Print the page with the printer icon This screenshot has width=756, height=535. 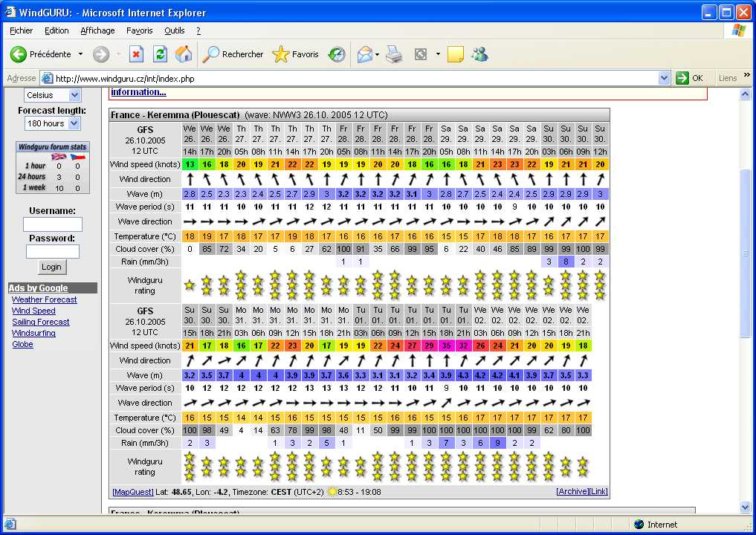(x=395, y=54)
